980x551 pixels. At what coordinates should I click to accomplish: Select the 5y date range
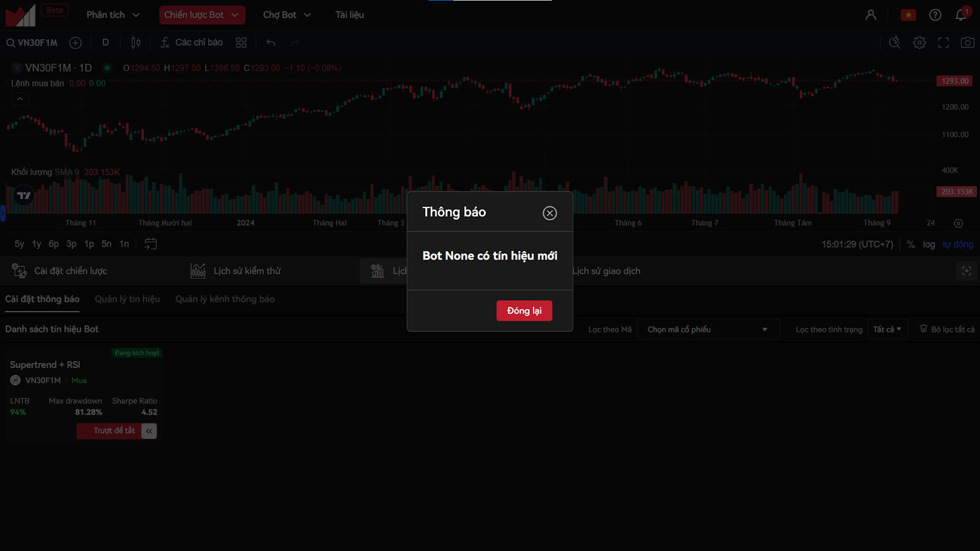click(20, 244)
